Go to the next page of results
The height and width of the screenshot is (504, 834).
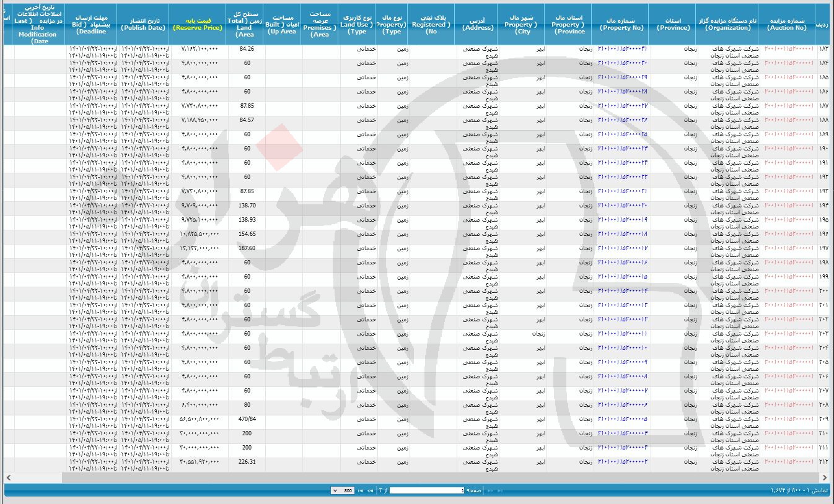371,490
